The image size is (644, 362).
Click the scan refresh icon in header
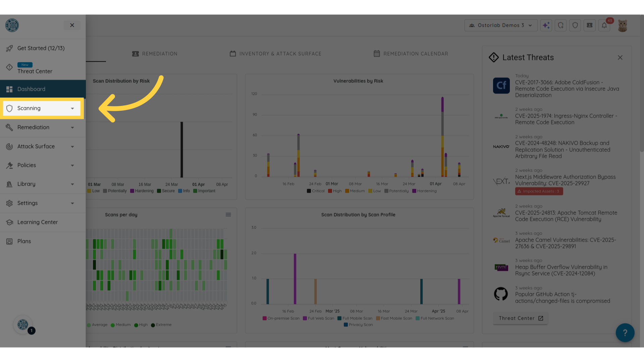pyautogui.click(x=560, y=25)
